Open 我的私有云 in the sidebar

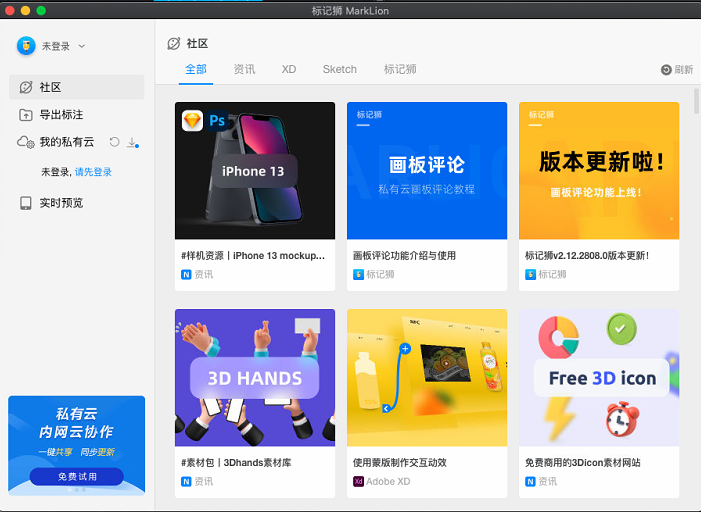67,142
